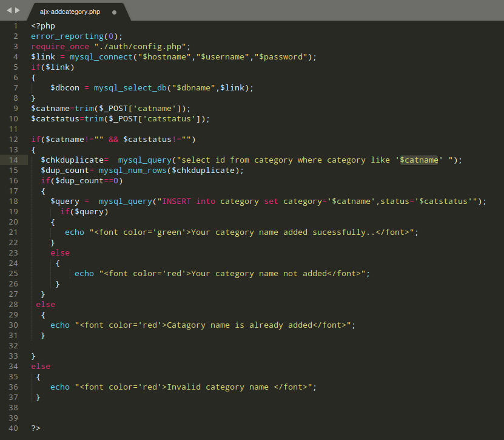Viewport: 504px width, 440px height.
Task: Click the INSERT keyword in the query string
Action: (x=176, y=201)
